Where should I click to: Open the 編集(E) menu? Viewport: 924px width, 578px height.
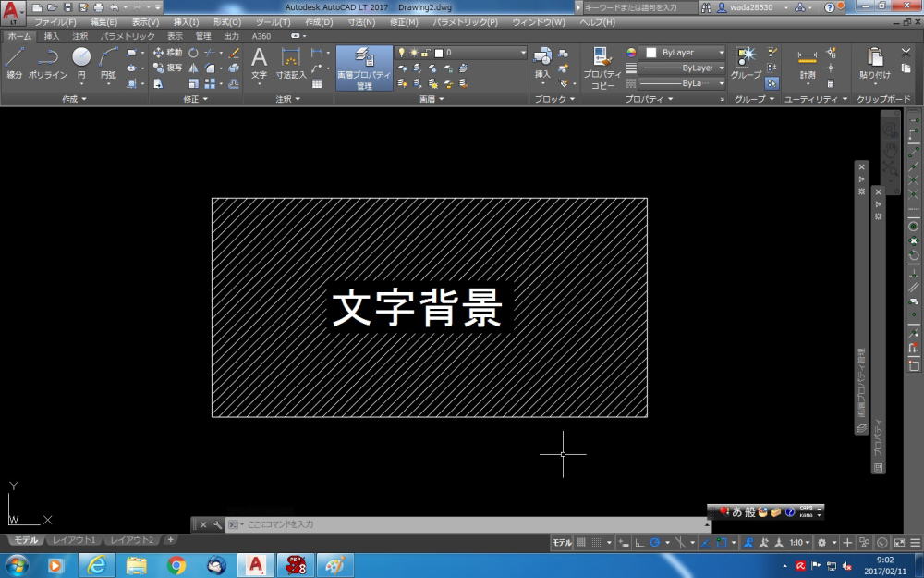(x=103, y=22)
